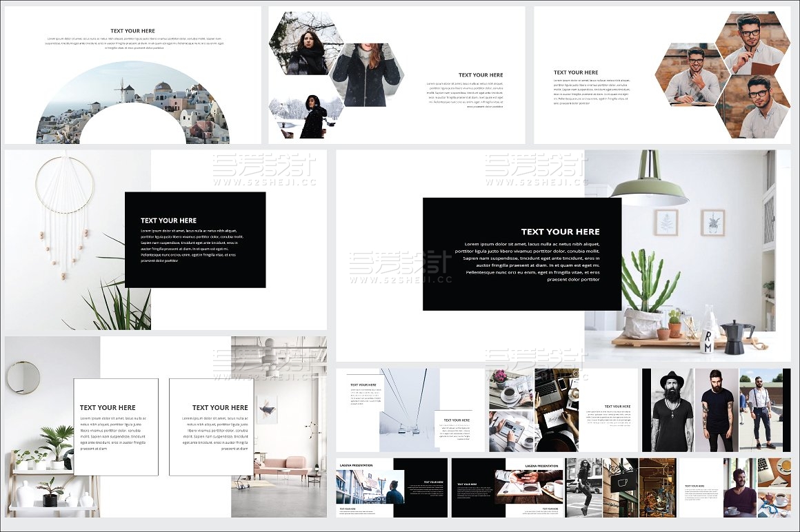Open the ski lift snow slide thumbnail
Screen dimensions: 800x532
[410, 409]
